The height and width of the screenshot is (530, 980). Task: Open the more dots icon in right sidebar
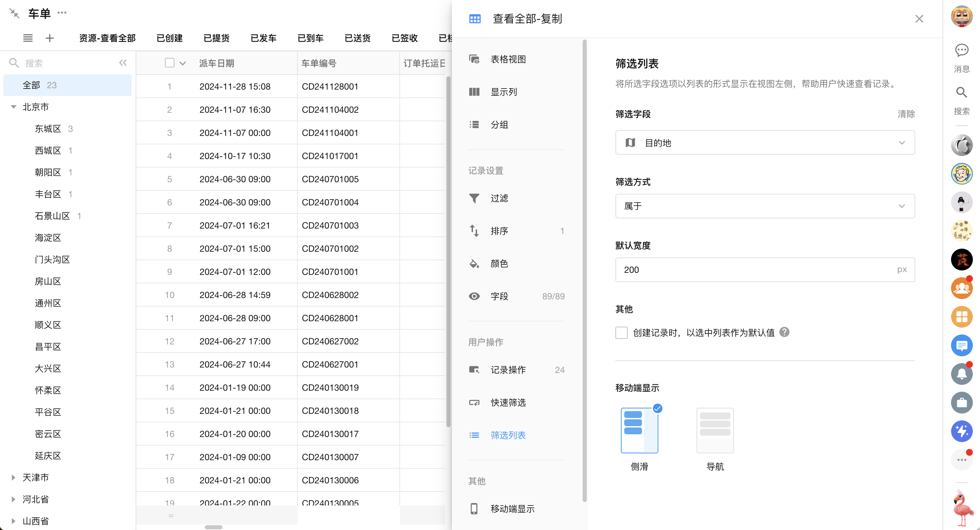coord(962,460)
